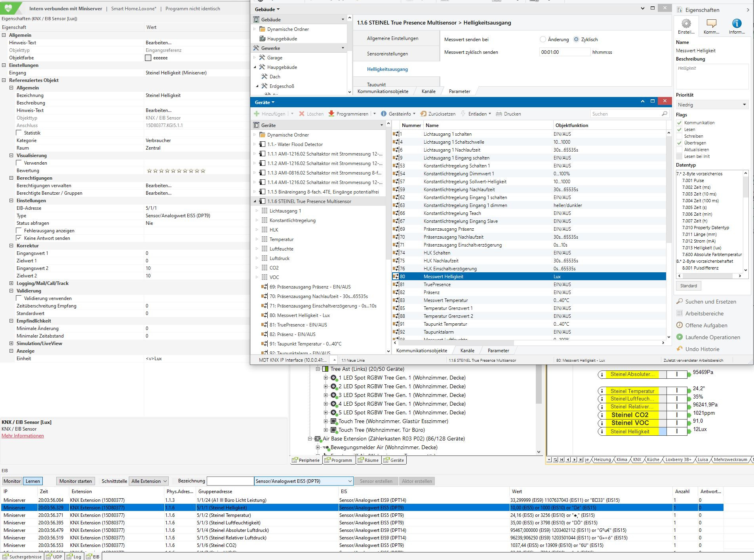Switch to the Peripherie tab
The height and width of the screenshot is (560, 754).
click(306, 460)
